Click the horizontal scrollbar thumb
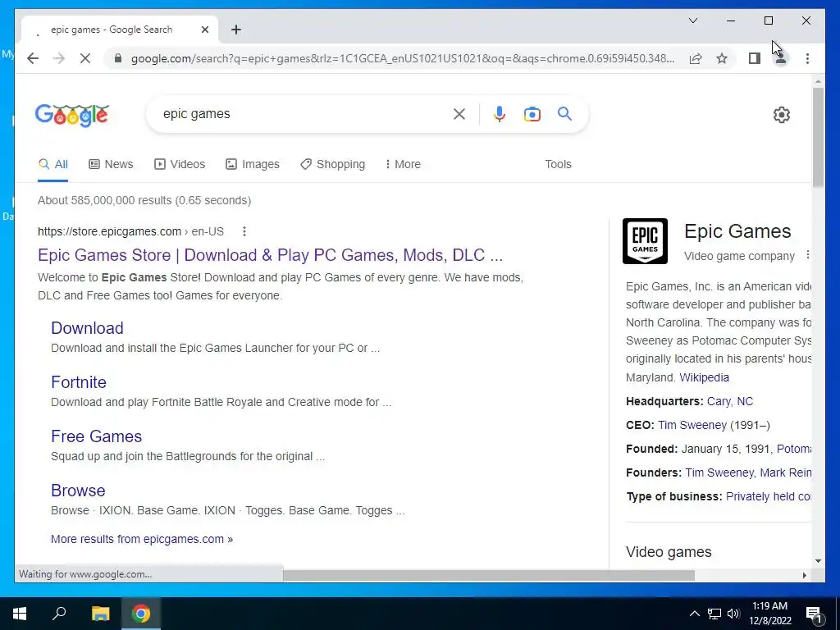Image resolution: width=840 pixels, height=630 pixels. pyautogui.click(x=489, y=575)
